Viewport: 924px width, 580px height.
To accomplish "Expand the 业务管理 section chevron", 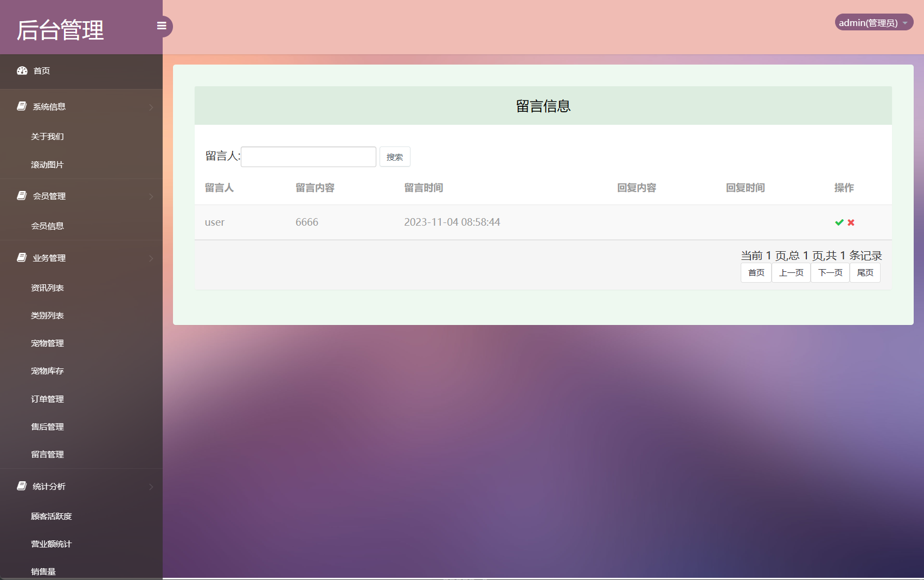I will (x=151, y=258).
